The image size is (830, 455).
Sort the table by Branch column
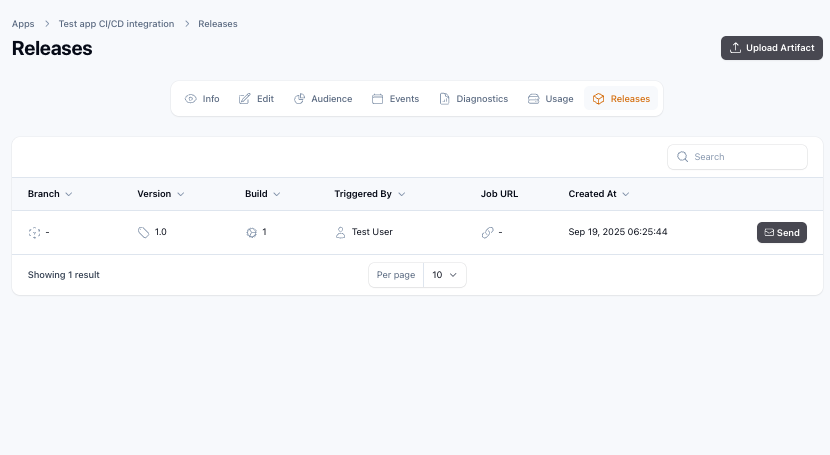(x=50, y=194)
